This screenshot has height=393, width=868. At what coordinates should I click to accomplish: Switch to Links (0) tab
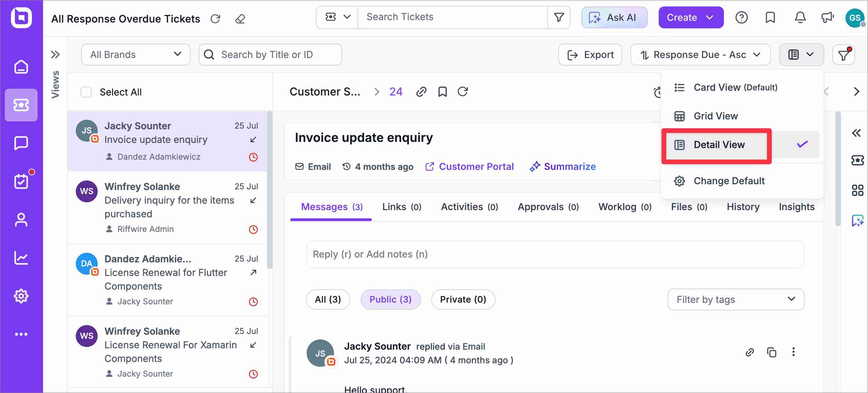pos(402,207)
